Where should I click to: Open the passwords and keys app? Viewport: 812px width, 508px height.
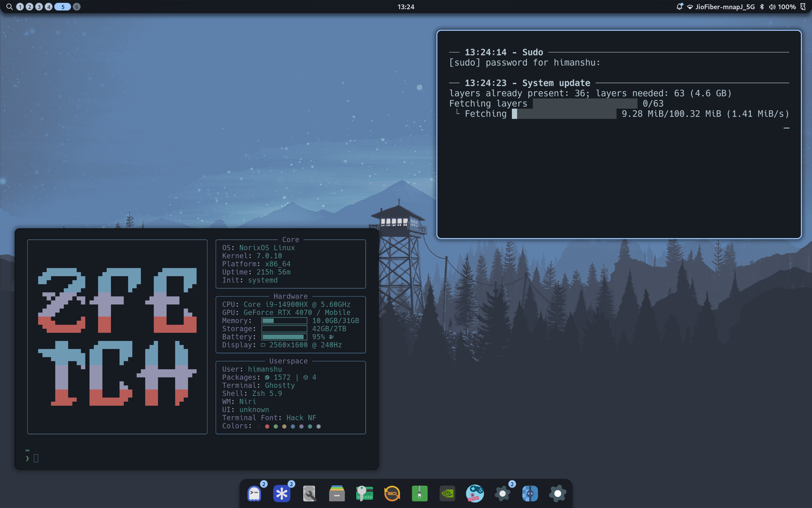click(364, 493)
